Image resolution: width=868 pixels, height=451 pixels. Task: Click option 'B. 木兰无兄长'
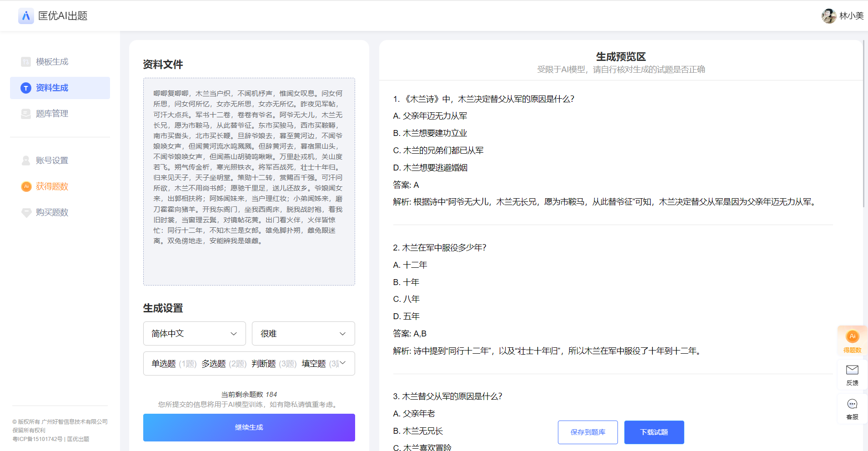click(x=418, y=431)
